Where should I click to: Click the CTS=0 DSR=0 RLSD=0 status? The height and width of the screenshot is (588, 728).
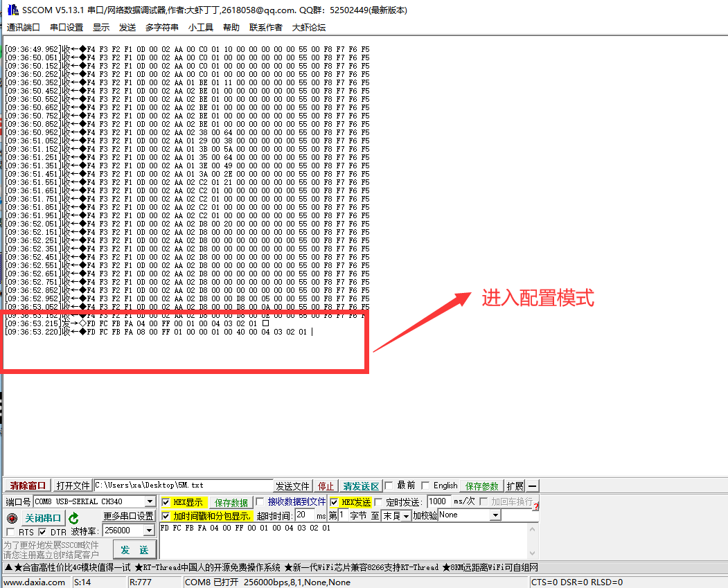[577, 582]
